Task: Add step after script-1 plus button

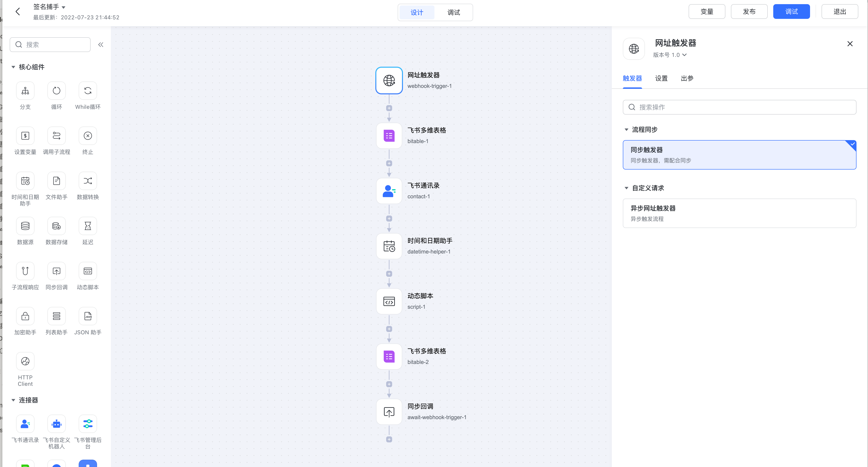Action: point(389,329)
